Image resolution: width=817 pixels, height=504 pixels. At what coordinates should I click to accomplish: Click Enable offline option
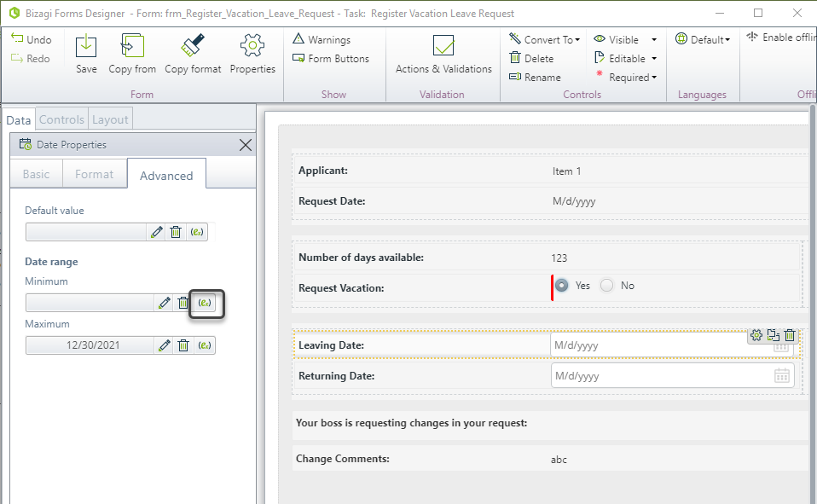point(781,37)
